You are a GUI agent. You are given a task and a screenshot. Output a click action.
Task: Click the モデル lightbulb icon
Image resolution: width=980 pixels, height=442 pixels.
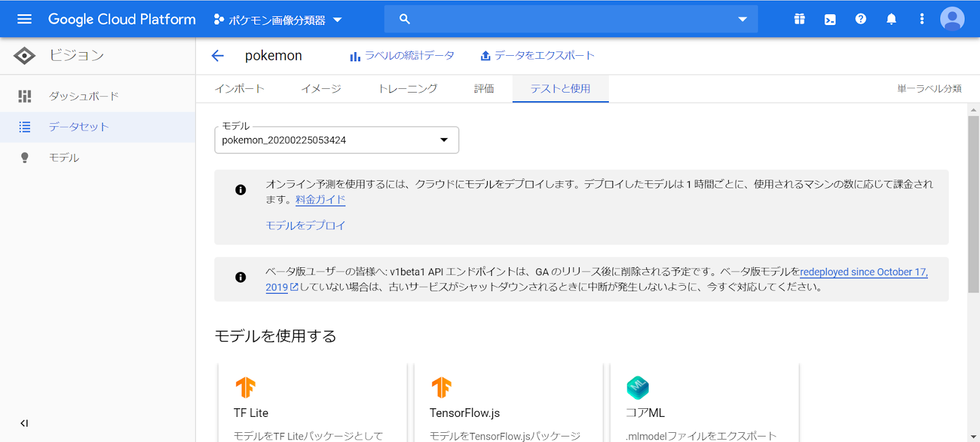point(24,158)
